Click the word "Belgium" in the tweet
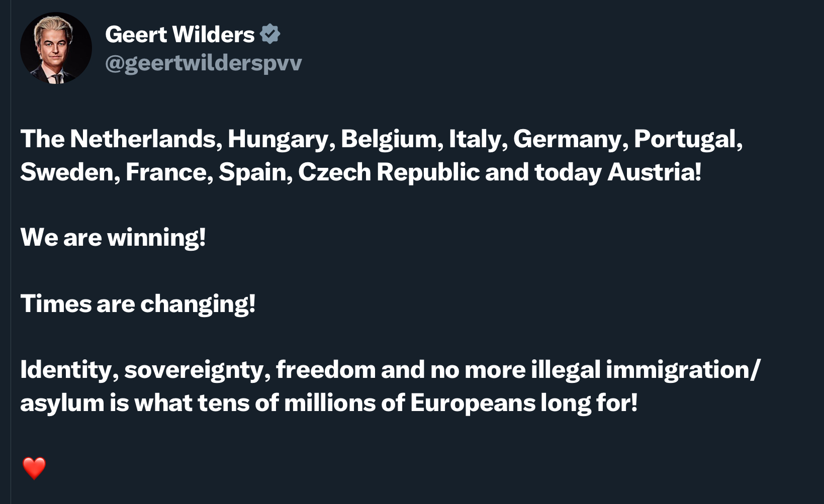The height and width of the screenshot is (504, 824). [x=389, y=140]
